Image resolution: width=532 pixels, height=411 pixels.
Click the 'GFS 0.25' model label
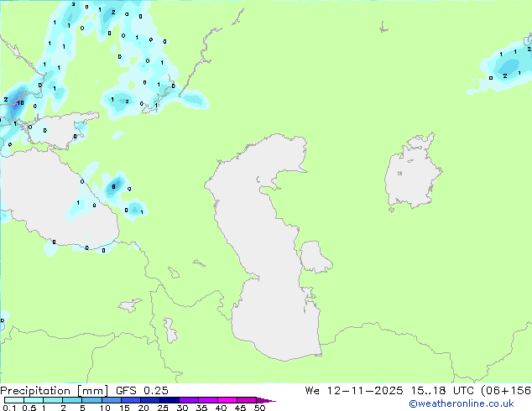click(142, 391)
